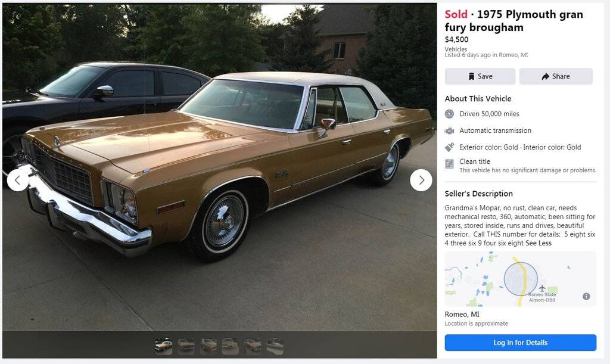
Task: Open the Vehicles category link
Action: (456, 49)
